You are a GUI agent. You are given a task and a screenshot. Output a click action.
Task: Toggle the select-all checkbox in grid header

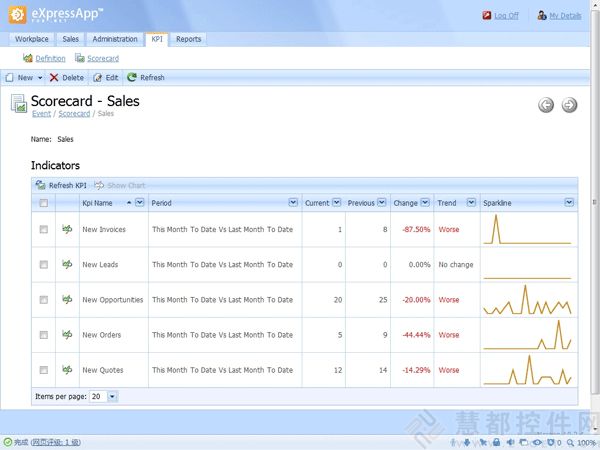pyautogui.click(x=44, y=203)
